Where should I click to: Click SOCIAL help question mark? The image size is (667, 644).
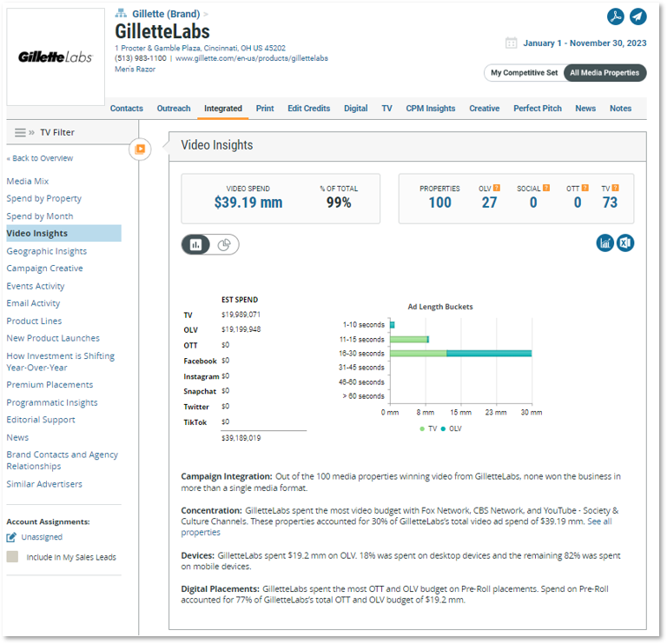pyautogui.click(x=546, y=188)
